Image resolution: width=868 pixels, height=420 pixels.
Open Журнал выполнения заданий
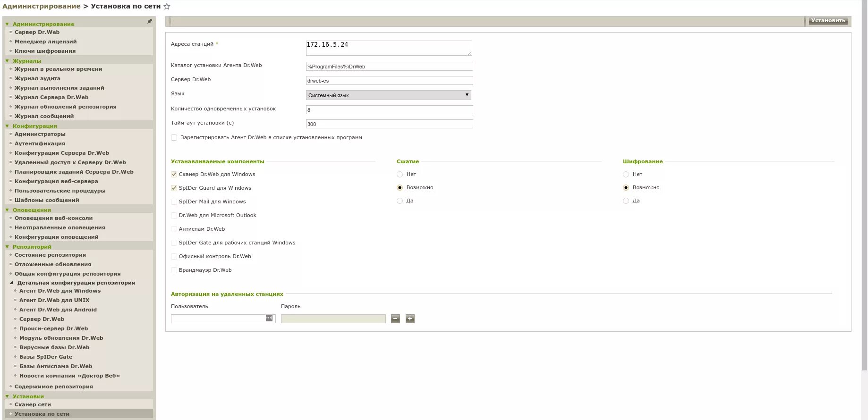[x=60, y=88]
